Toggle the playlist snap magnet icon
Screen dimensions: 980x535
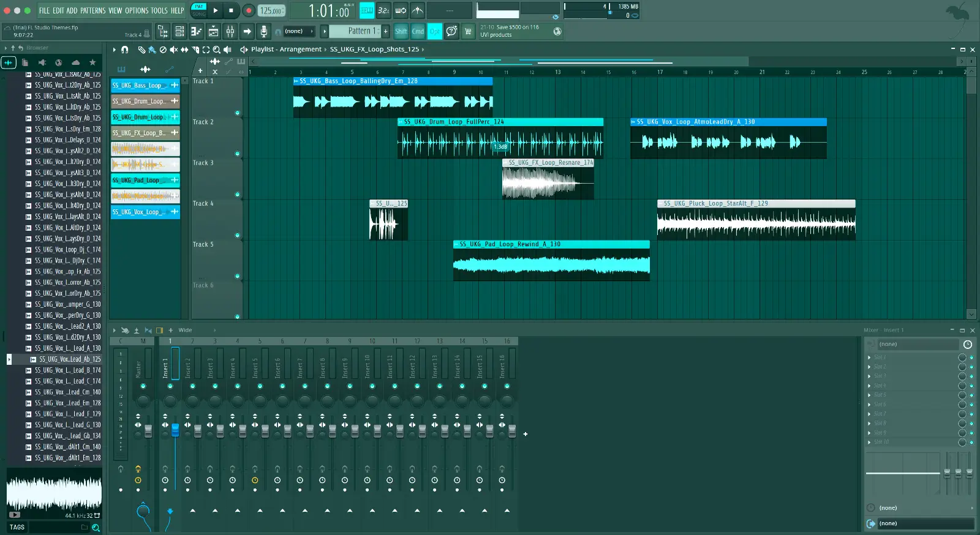[124, 50]
